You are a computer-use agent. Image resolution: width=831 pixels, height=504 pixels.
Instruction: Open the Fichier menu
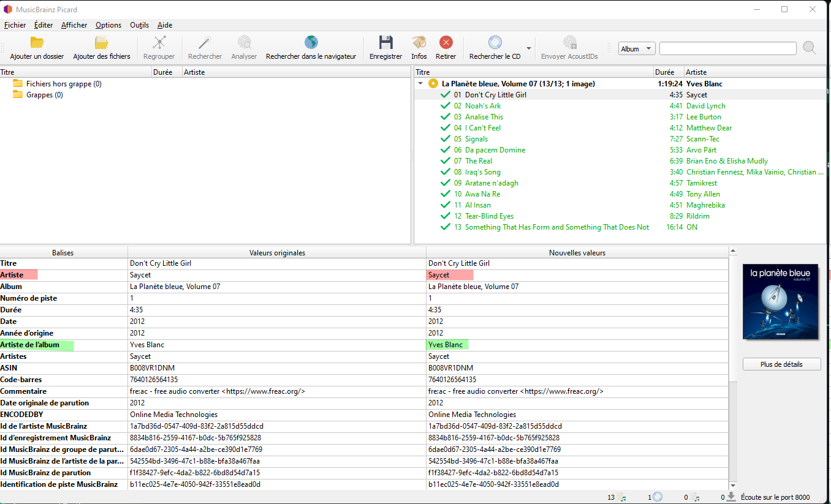15,25
